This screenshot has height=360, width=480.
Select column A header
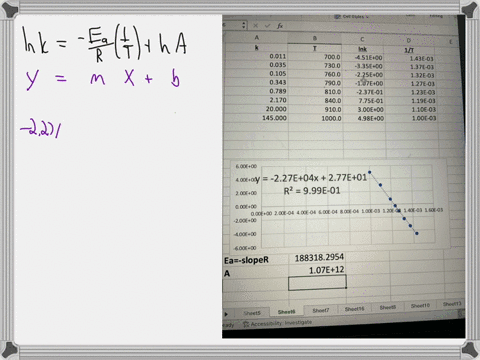pyautogui.click(x=256, y=38)
